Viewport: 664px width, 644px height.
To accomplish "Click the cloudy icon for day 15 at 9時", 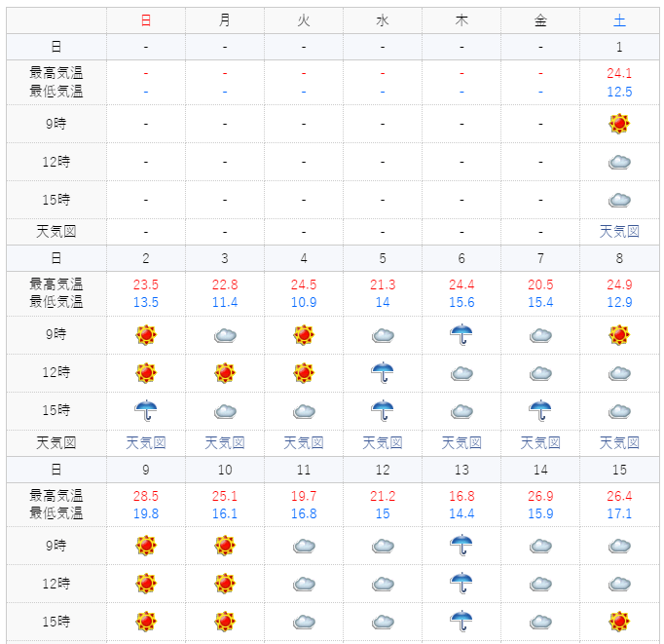I will [x=619, y=547].
